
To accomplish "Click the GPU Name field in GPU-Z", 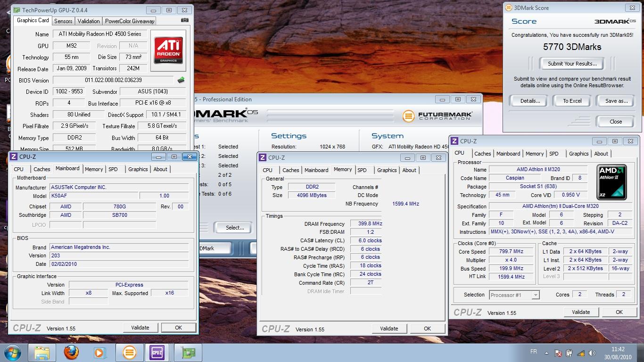I will (100, 34).
